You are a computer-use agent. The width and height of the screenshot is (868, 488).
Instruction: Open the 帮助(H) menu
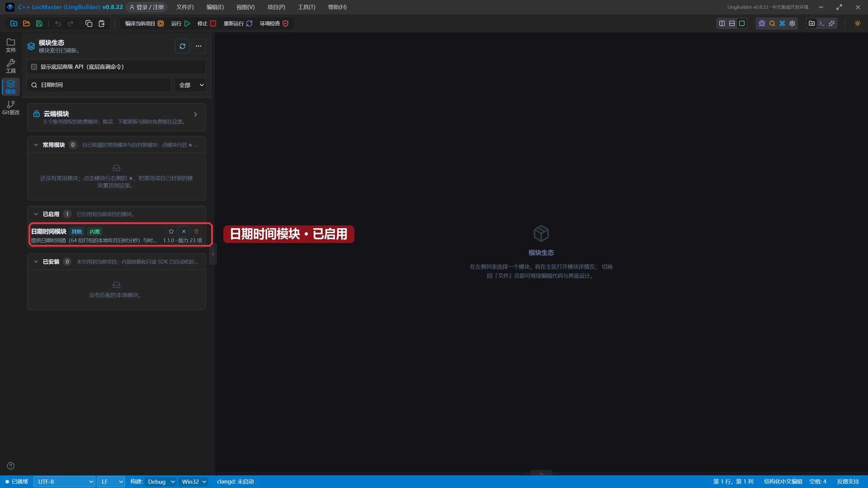point(337,7)
